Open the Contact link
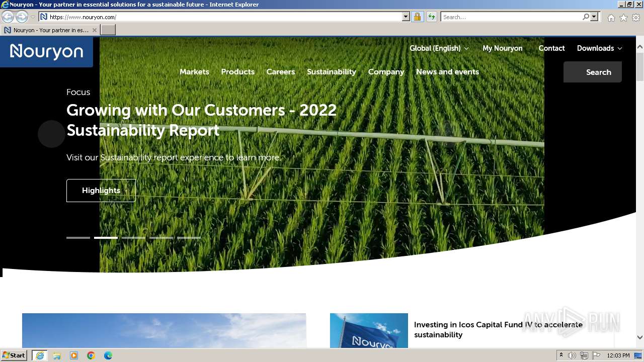Viewport: 644px width, 362px height. click(x=551, y=48)
